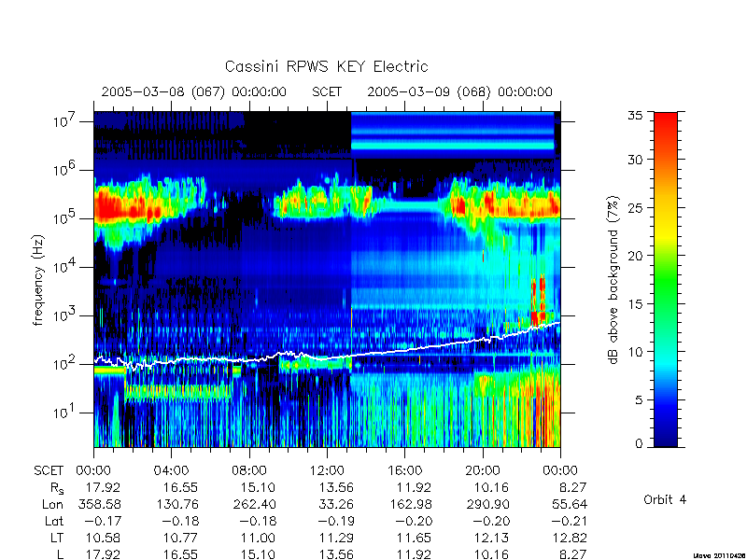Viewport: 747px width, 560px height.
Task: Click the Lon value "358.58"
Action: click(101, 504)
